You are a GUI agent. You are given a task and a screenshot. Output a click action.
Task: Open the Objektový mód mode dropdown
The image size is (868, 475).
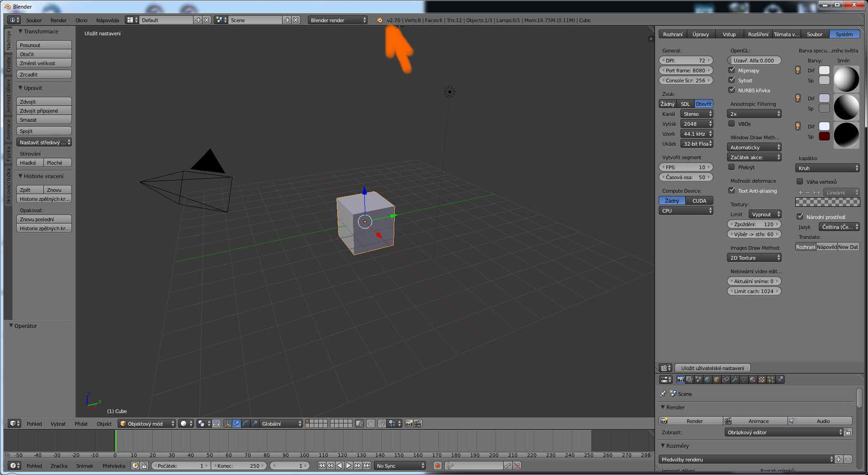147,423
